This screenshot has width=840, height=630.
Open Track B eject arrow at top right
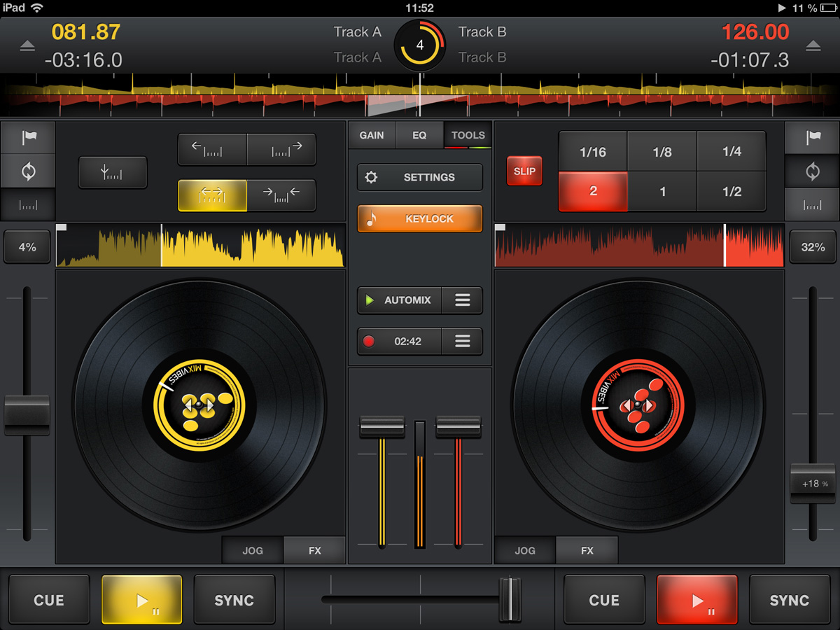813,45
